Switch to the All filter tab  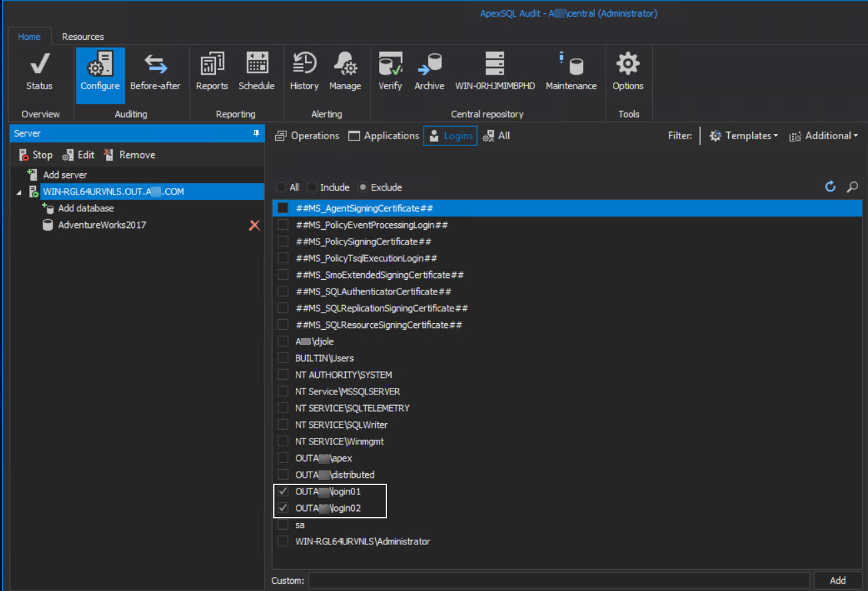tap(496, 135)
